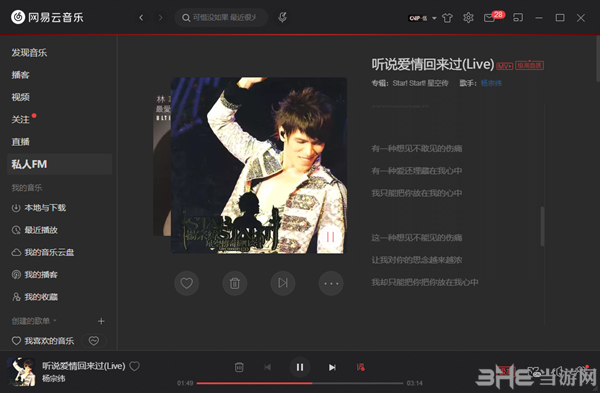This screenshot has width=600, height=393.
Task: Open artist 杨宗纬 link near title
Action: coord(491,83)
